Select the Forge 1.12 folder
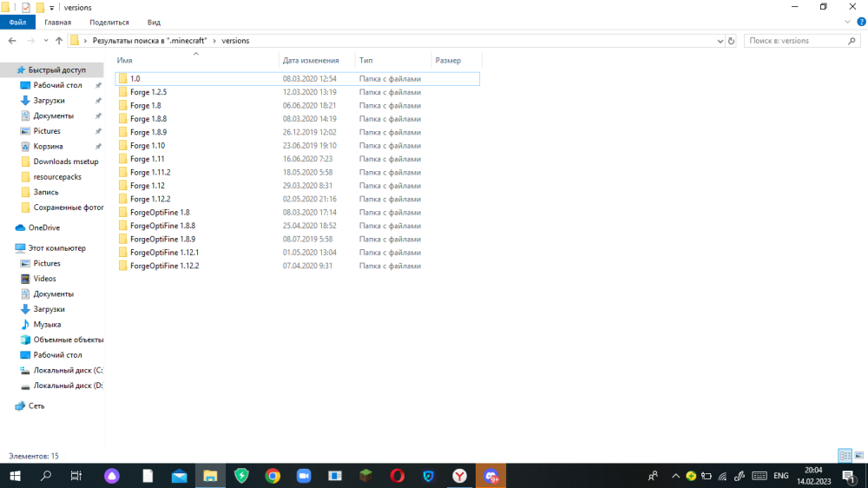Viewport: 868px width, 488px height. pyautogui.click(x=297, y=186)
